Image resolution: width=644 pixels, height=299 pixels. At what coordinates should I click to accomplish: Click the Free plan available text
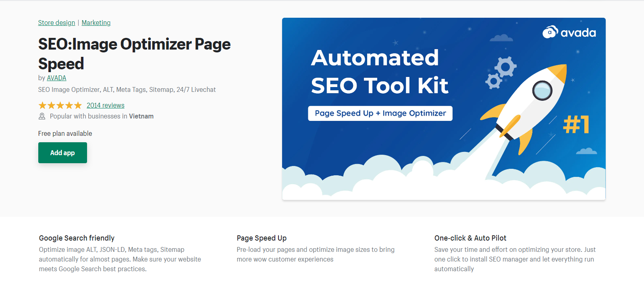(65, 133)
